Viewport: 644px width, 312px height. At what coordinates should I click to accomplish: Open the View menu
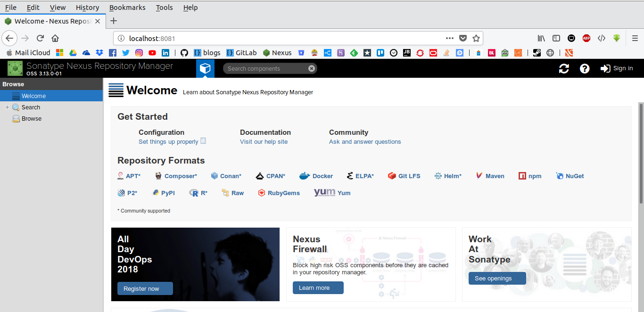point(58,8)
